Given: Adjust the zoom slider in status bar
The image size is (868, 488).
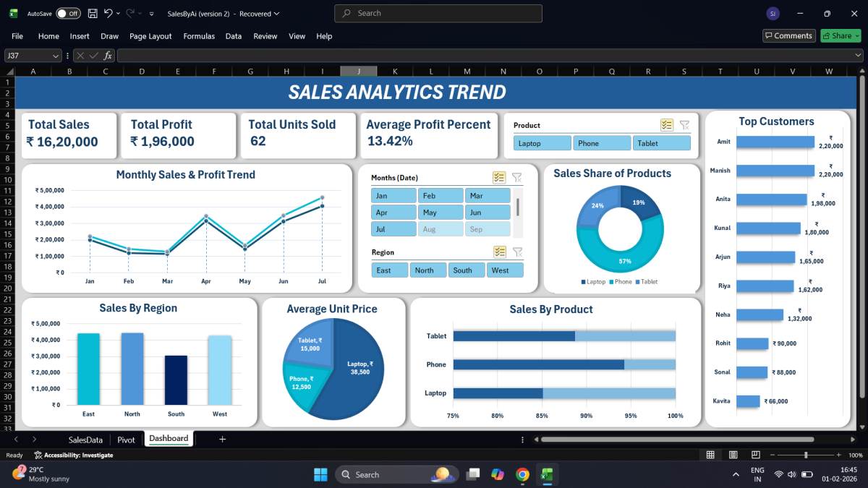Looking at the screenshot, I should pos(807,455).
